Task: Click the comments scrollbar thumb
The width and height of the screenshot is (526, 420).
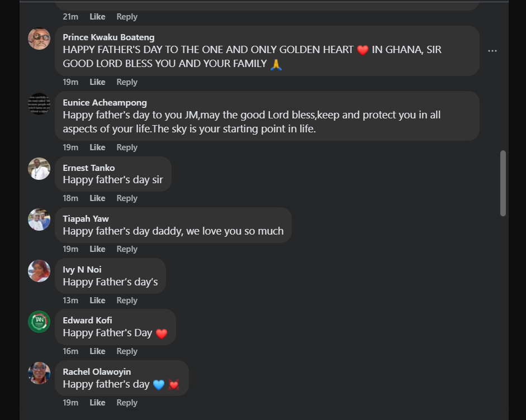Action: click(x=503, y=183)
